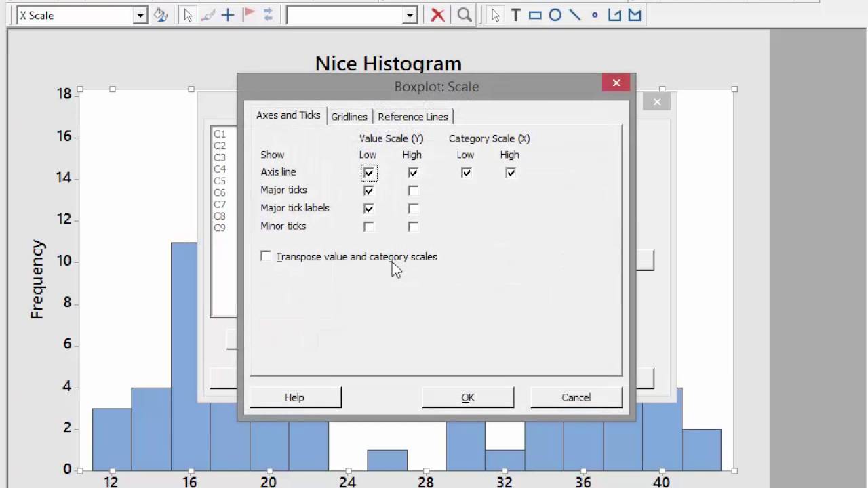Click the X-axis tick label 12
The height and width of the screenshot is (488, 868).
click(x=111, y=482)
